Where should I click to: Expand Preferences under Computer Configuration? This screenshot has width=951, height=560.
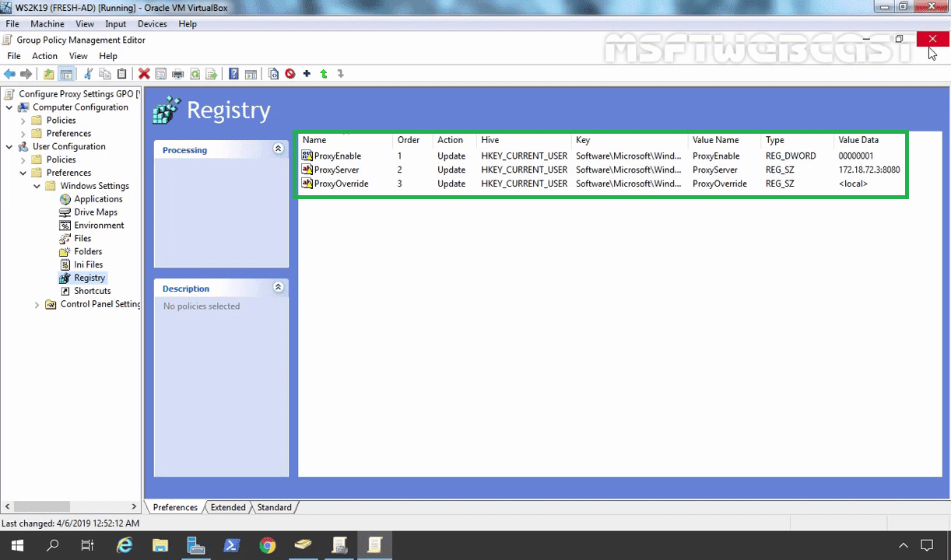click(23, 134)
